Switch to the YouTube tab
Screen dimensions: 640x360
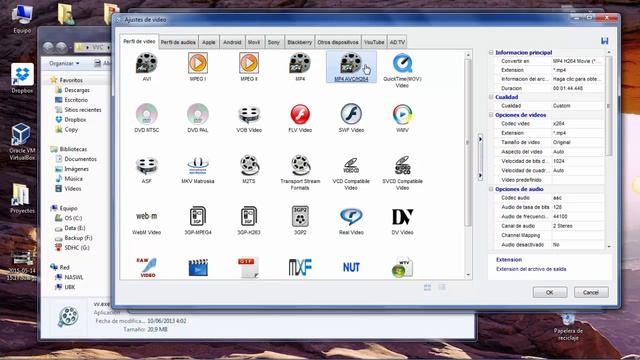(374, 42)
